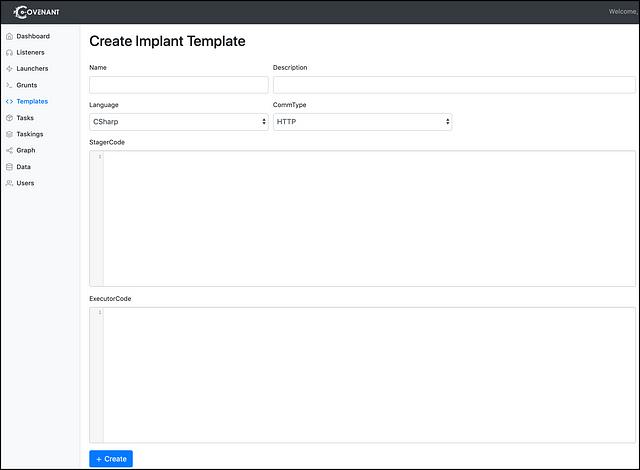Focus the Name input field
The image size is (640, 470).
click(179, 85)
